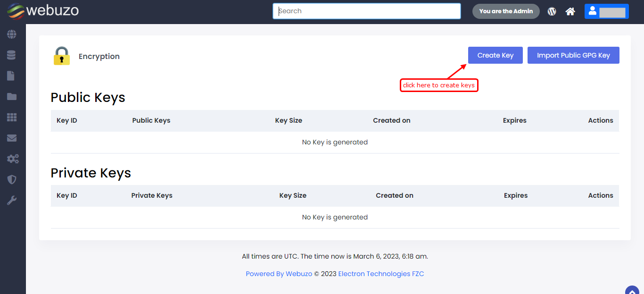The image size is (644, 294).
Task: Click the 'You are the Admin' badge
Action: (x=506, y=11)
